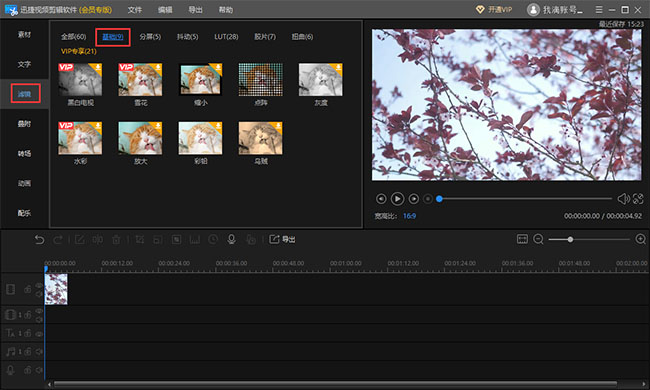The width and height of the screenshot is (650, 390).
Task: Click the microphone voiceover icon in the toolbar
Action: coord(231,239)
